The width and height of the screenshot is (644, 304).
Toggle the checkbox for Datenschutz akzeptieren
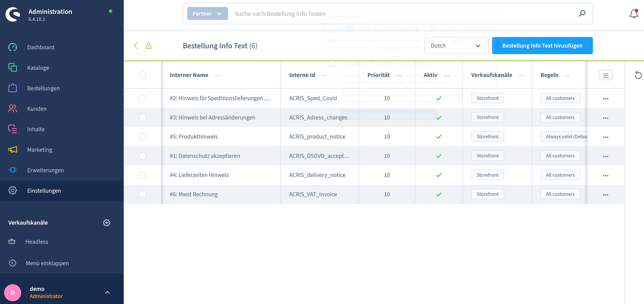tap(143, 155)
